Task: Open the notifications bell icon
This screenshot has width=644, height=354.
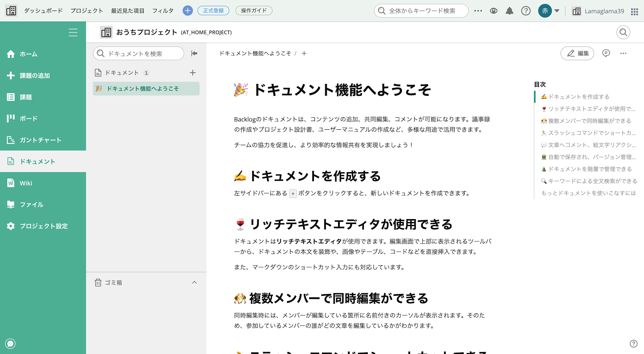Action: 509,11
